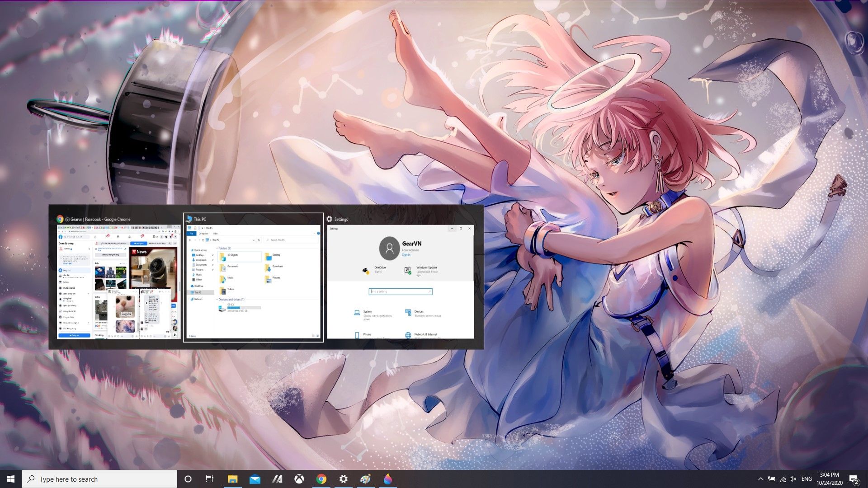
Task: Launch the Mail app from the taskbar
Action: click(x=255, y=479)
